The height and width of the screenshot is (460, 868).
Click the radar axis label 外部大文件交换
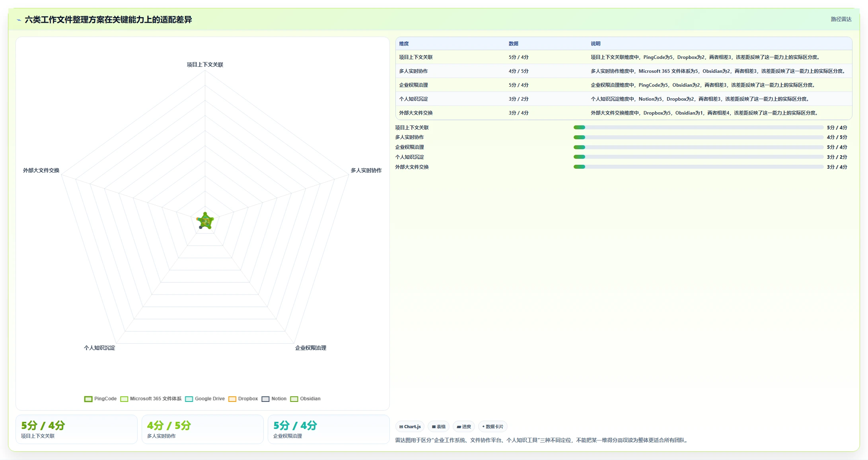point(41,170)
